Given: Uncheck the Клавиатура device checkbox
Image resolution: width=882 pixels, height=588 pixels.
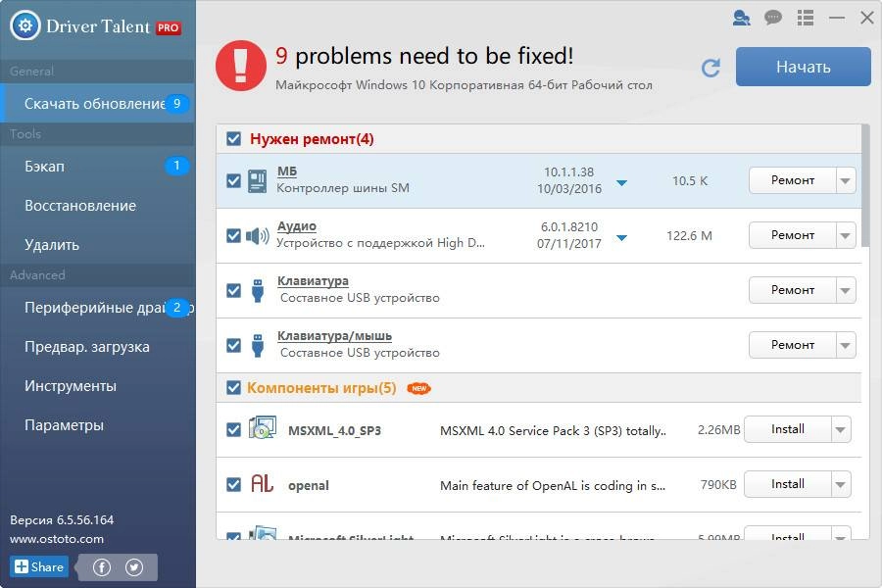Looking at the screenshot, I should 233,290.
